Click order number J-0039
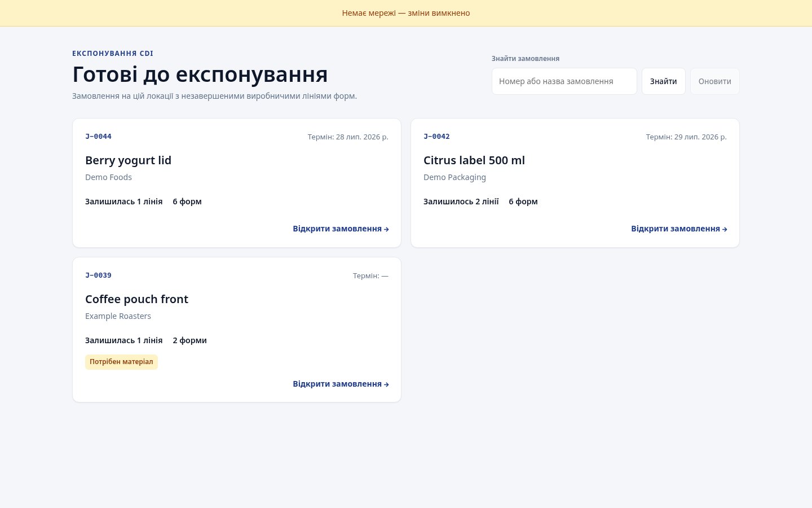Image resolution: width=812 pixels, height=508 pixels. 98,275
